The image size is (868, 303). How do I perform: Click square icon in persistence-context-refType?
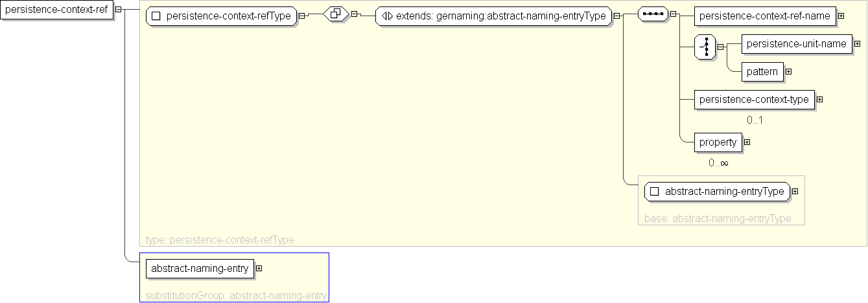pyautogui.click(x=156, y=16)
